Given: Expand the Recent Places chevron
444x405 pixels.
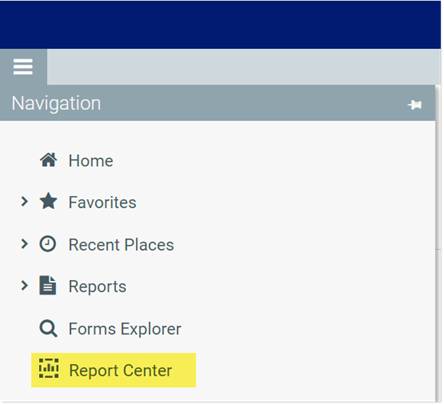Looking at the screenshot, I should (x=24, y=244).
